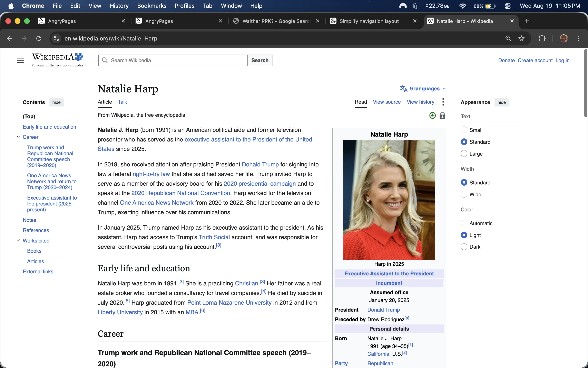Viewport: 588px width, 368px height.
Task: Open the Donald Trump link in intro paragraph
Action: tap(260, 165)
